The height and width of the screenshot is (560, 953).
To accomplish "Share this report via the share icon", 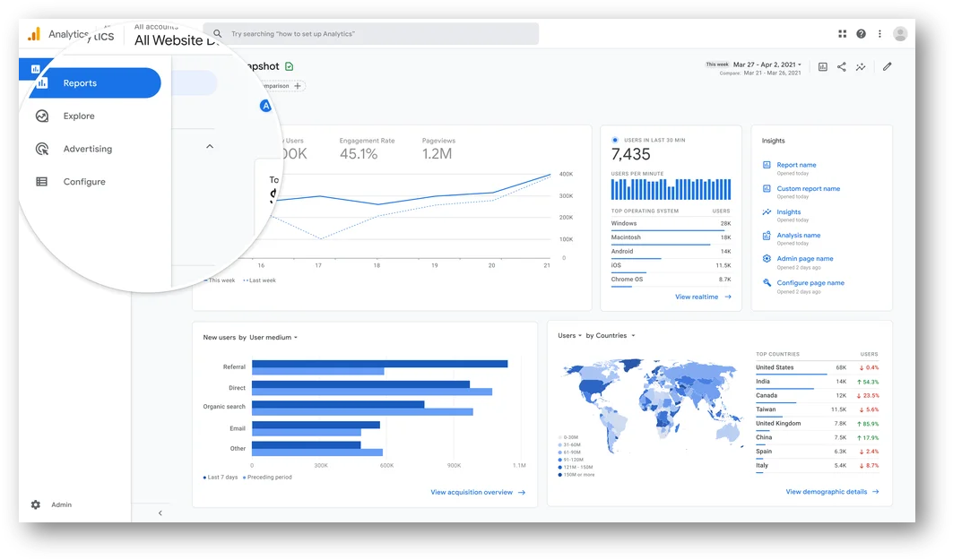I will click(841, 66).
